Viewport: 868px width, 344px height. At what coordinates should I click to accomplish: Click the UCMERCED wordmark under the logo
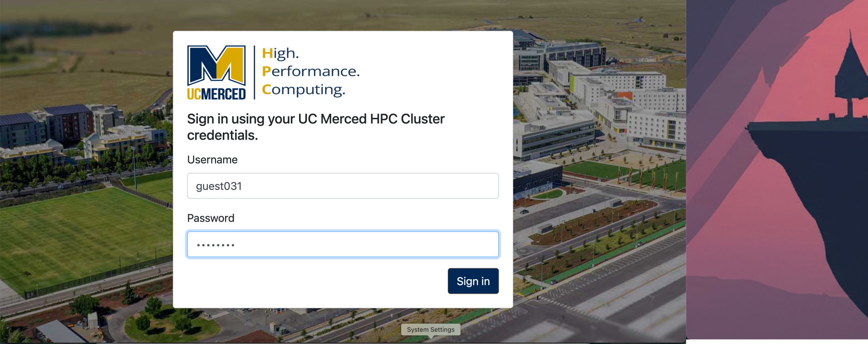click(x=216, y=94)
